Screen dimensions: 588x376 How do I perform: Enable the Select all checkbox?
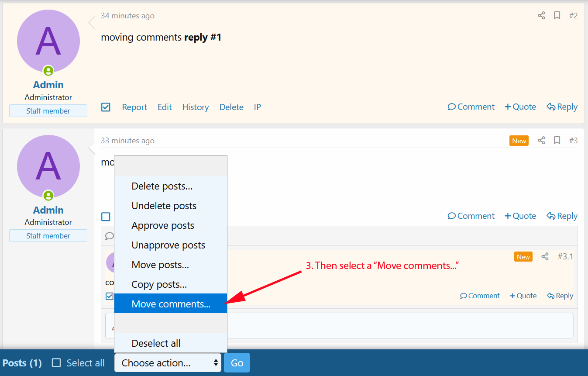tap(56, 363)
